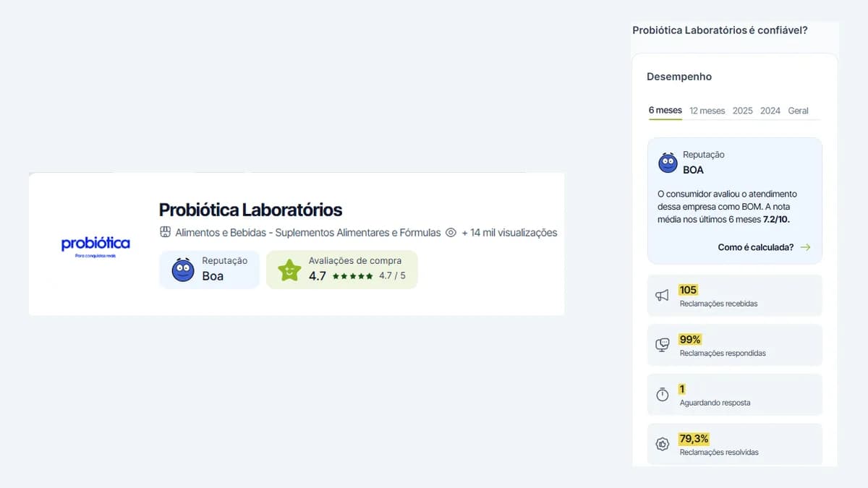
Task: Switch to the 12 meses tab
Action: pyautogui.click(x=707, y=111)
